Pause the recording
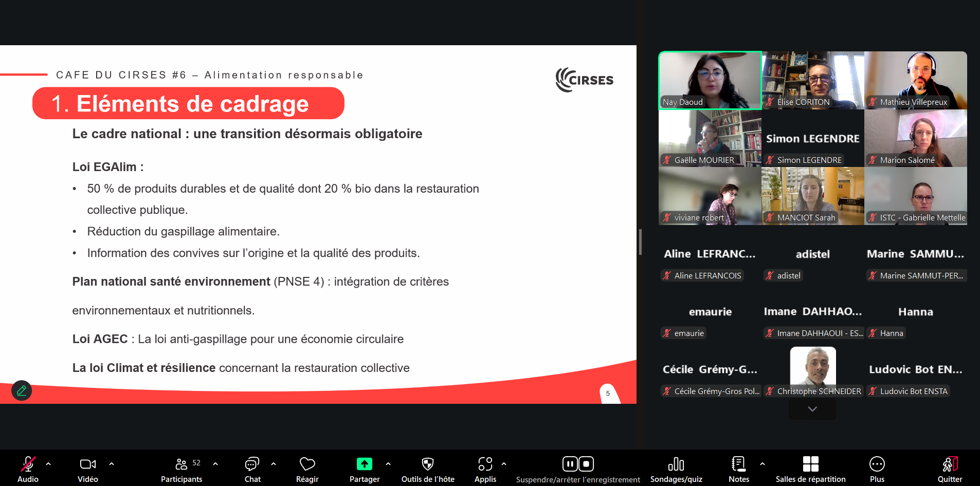The width and height of the screenshot is (980, 486). click(x=570, y=464)
